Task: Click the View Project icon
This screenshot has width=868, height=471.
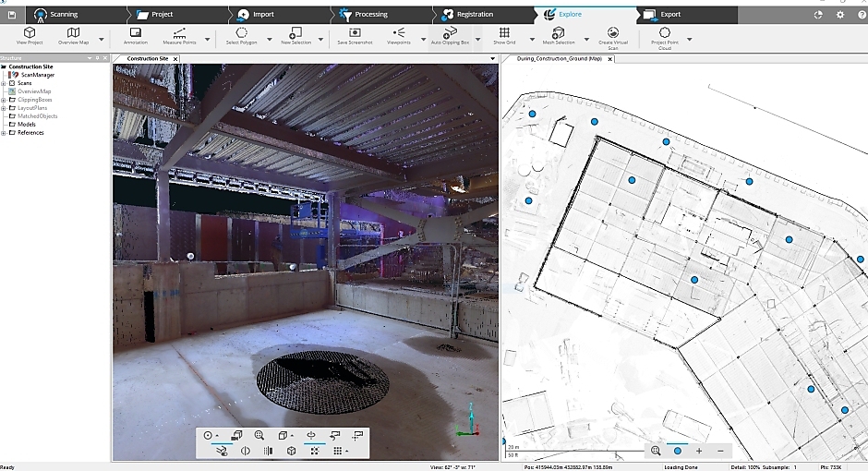Action: point(30,33)
